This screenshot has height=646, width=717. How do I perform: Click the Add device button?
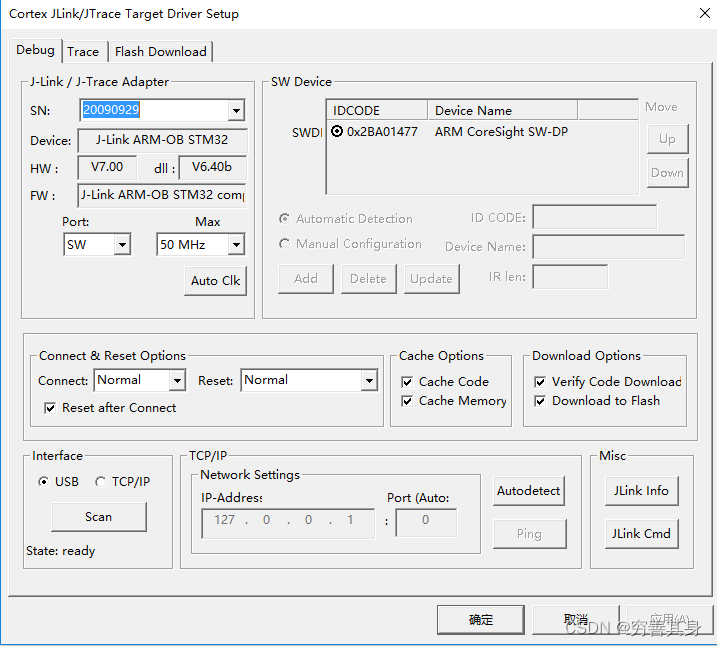pos(306,279)
